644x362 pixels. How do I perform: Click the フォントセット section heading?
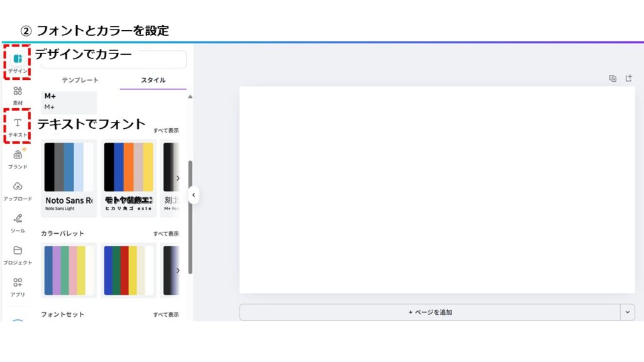click(62, 314)
